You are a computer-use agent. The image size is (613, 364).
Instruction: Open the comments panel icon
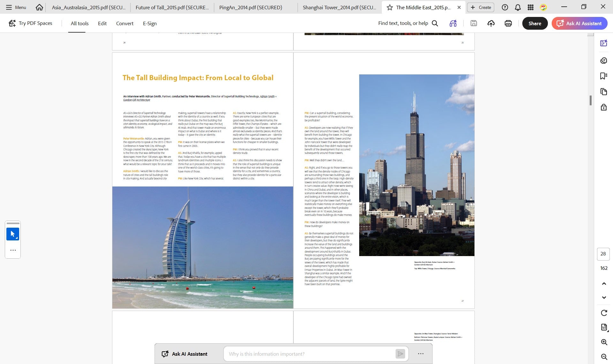tap(603, 60)
